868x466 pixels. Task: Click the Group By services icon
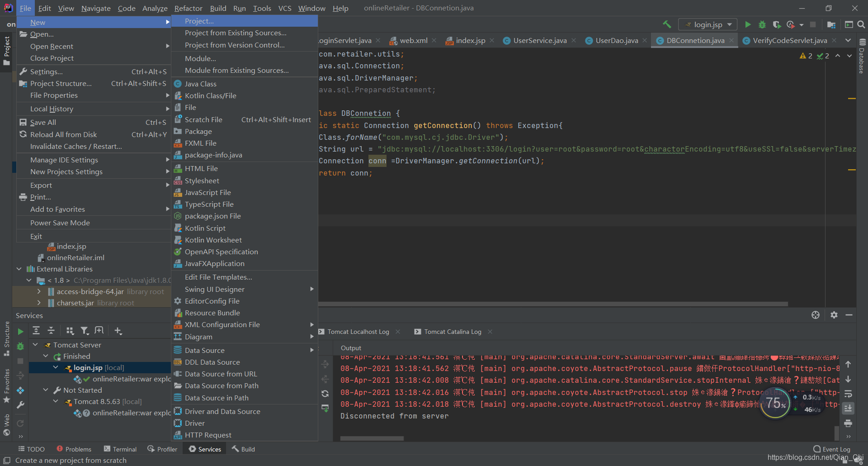70,331
